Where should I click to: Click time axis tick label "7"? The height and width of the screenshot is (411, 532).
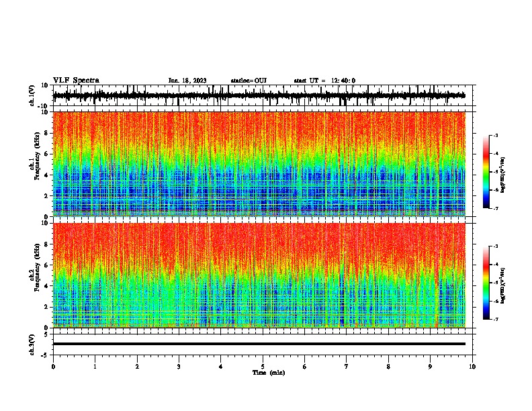tap(347, 367)
